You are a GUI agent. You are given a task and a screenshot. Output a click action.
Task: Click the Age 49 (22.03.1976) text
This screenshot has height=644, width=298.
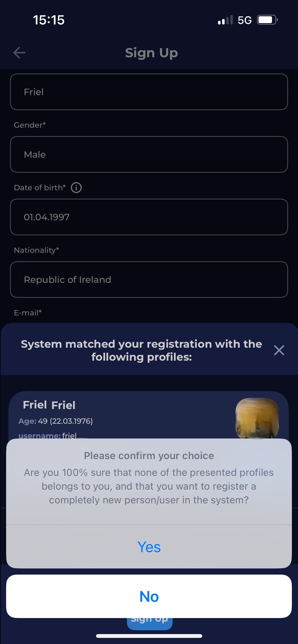56,421
